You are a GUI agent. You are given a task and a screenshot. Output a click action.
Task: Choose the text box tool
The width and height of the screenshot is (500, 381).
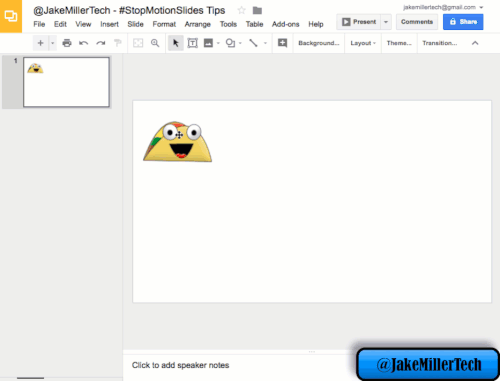(192, 43)
